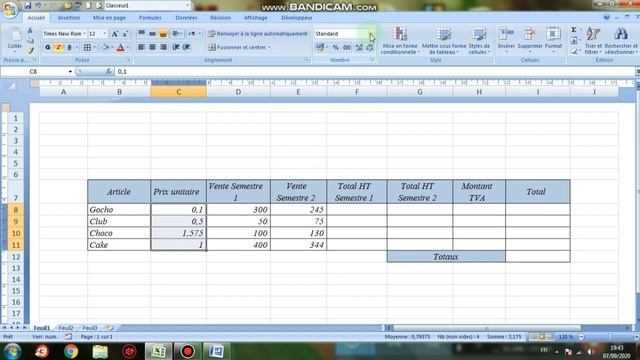Open the Affichage ribbon tab
The height and width of the screenshot is (360, 640).
click(256, 18)
